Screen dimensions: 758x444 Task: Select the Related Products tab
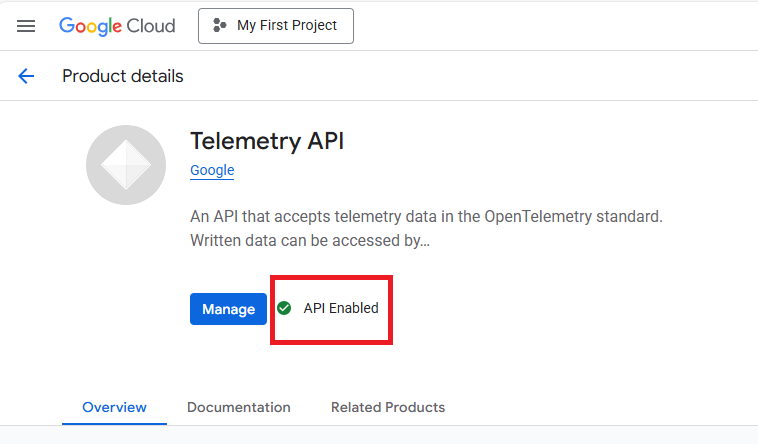click(388, 407)
